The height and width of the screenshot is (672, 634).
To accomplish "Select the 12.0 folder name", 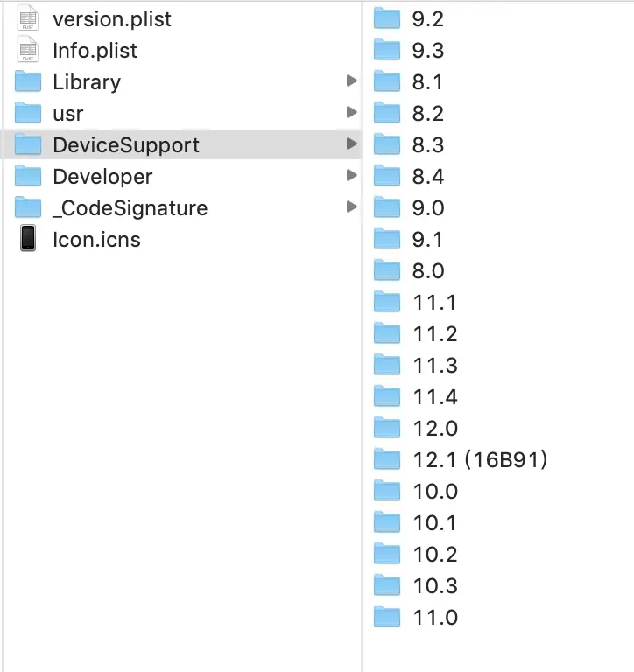I will 435,428.
